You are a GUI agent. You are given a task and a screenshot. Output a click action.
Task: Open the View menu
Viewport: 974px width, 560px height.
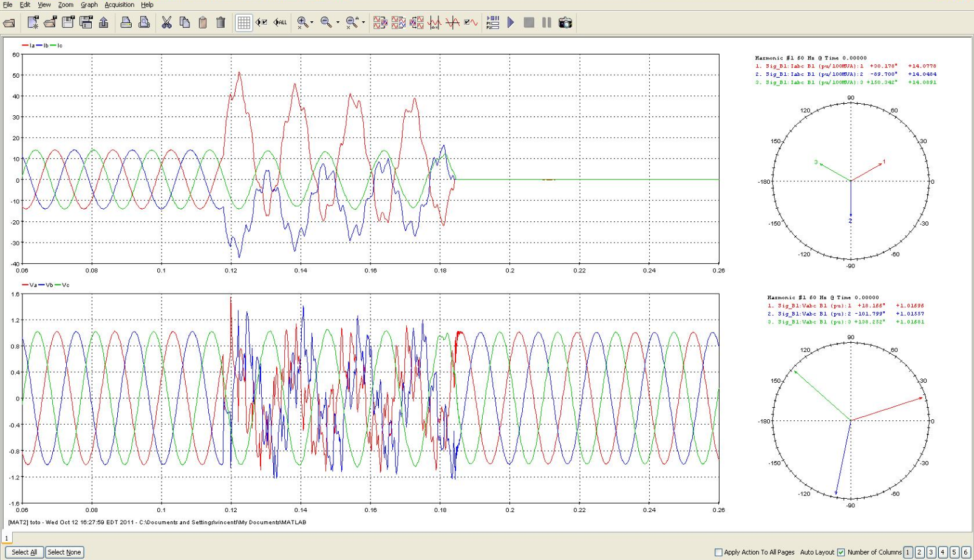click(x=44, y=4)
